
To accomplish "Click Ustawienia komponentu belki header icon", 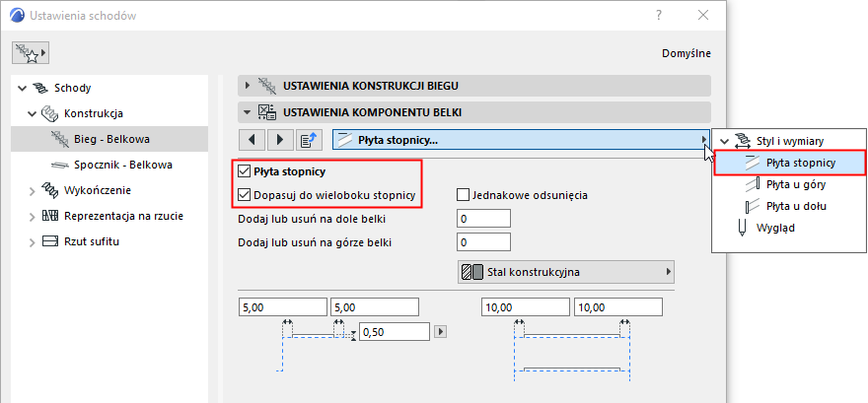I will (x=267, y=112).
